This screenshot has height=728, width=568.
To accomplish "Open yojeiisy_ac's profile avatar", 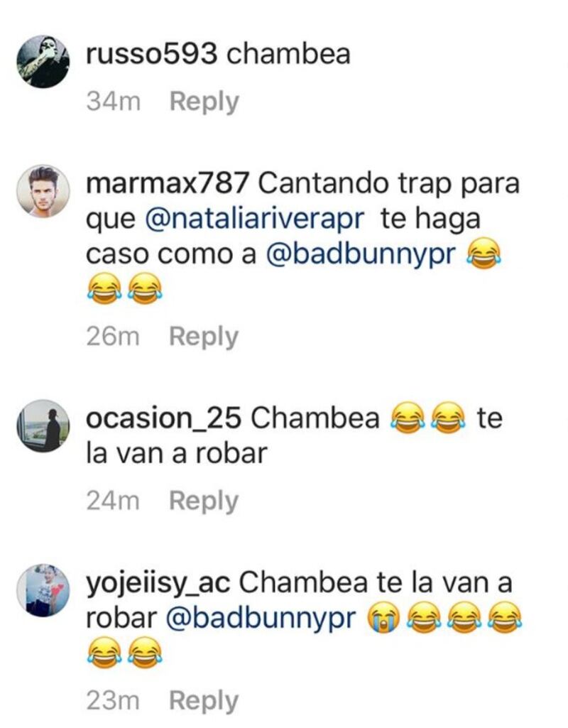I will tap(43, 590).
